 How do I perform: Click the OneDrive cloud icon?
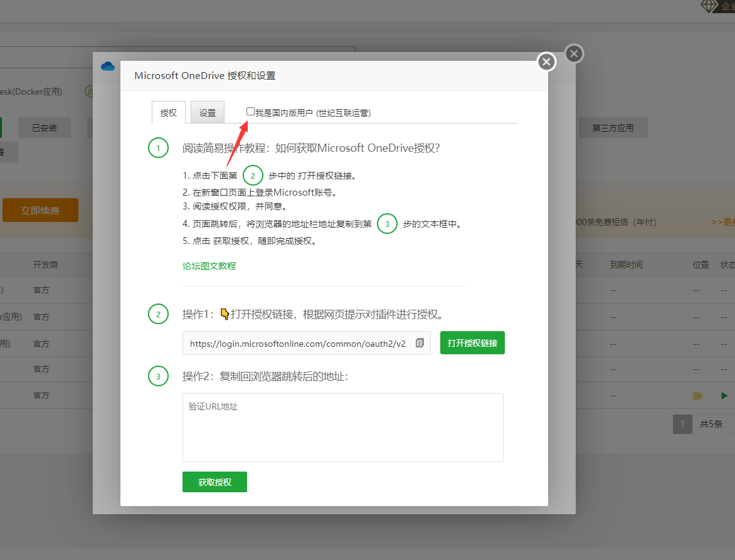coord(108,66)
